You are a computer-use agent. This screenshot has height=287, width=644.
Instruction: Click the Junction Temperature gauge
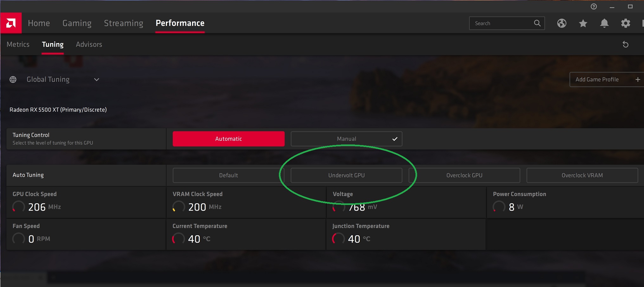click(x=338, y=239)
